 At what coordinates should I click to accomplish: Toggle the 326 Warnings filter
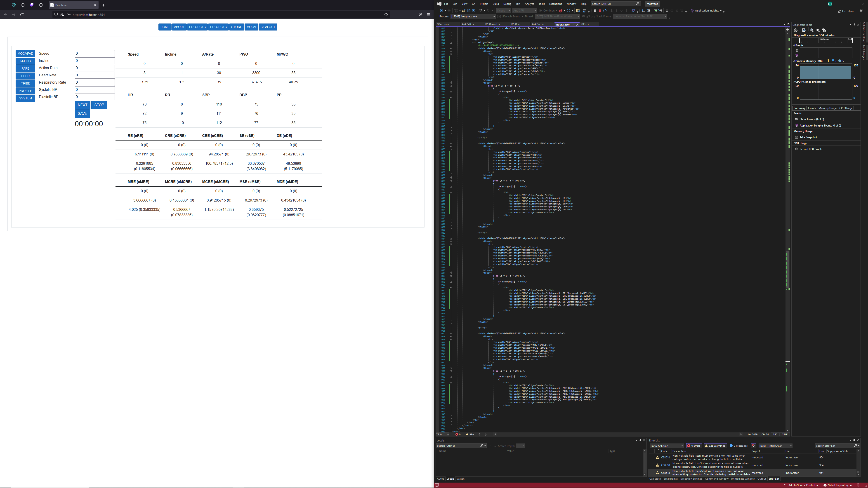point(715,446)
